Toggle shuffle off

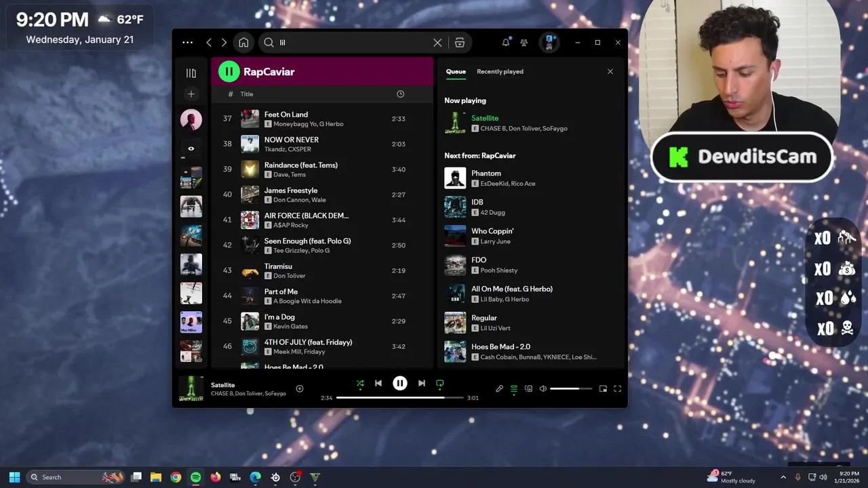tap(360, 384)
